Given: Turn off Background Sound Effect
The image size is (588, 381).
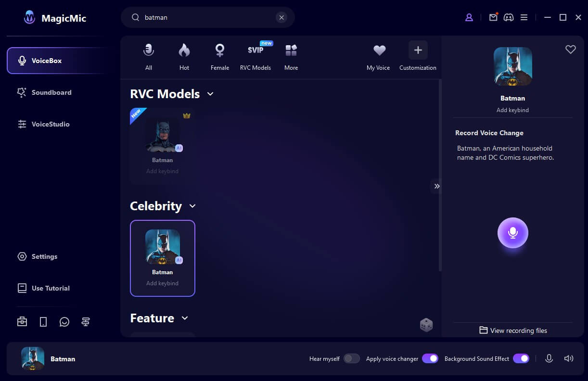Looking at the screenshot, I should pos(521,358).
